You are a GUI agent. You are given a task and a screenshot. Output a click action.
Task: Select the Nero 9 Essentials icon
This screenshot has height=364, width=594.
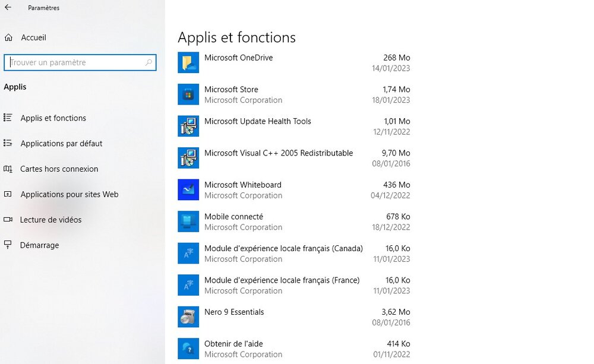pyautogui.click(x=188, y=316)
